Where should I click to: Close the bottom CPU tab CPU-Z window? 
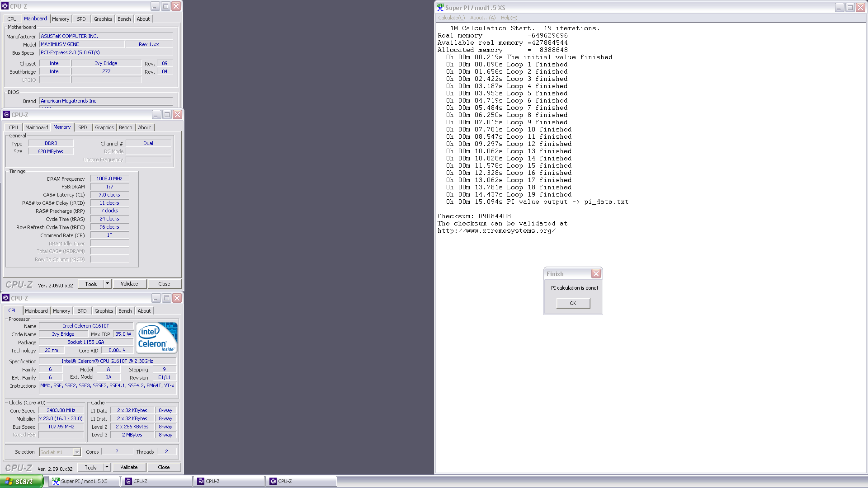[177, 298]
